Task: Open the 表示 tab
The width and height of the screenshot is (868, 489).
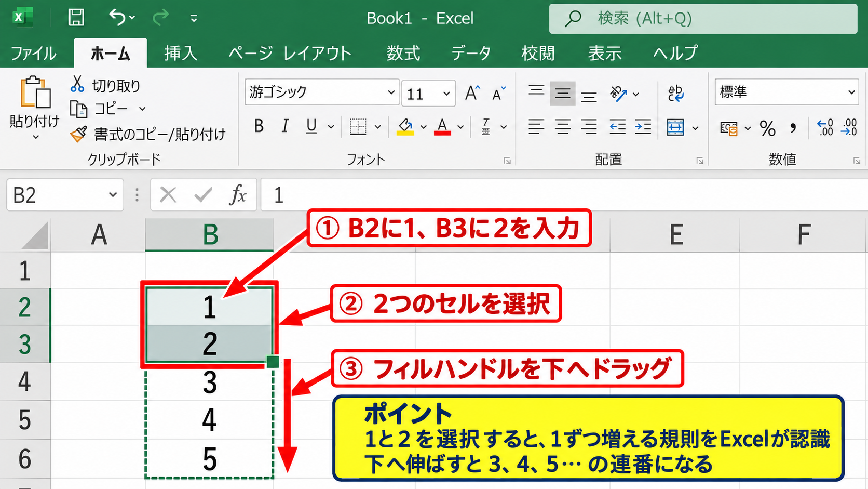Action: pyautogui.click(x=605, y=53)
